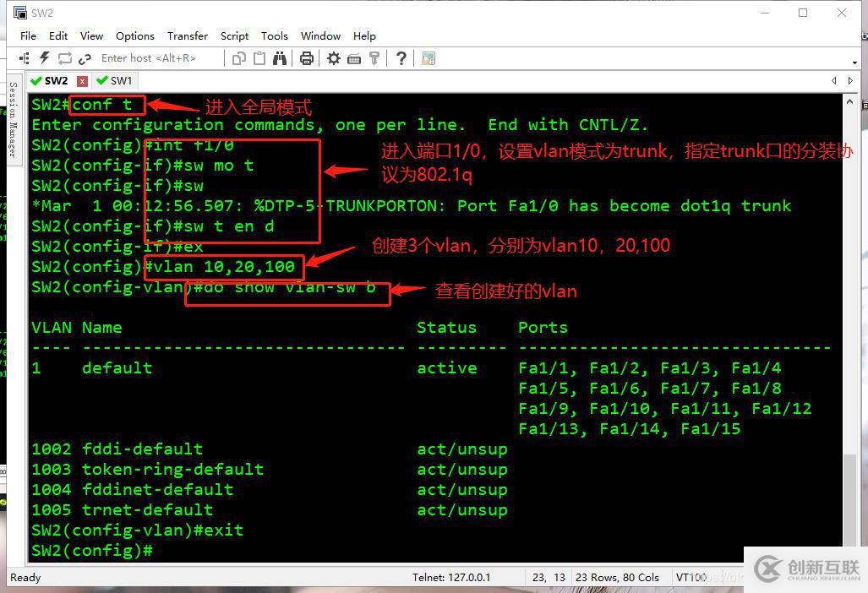
Task: Expand toolbar overflow dropdown arrow
Action: coord(855,63)
